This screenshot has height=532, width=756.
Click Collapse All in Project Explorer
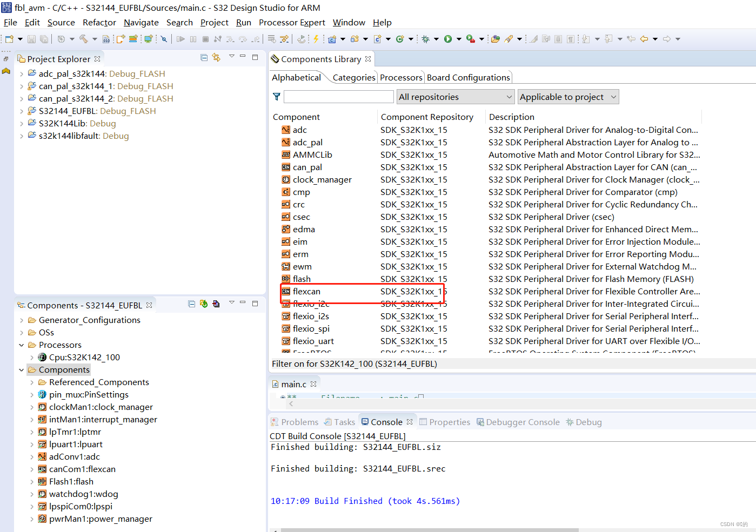click(204, 58)
